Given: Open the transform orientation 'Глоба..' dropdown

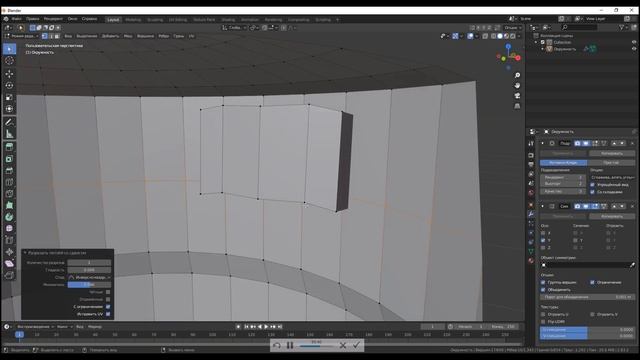Looking at the screenshot, I should (x=234, y=28).
